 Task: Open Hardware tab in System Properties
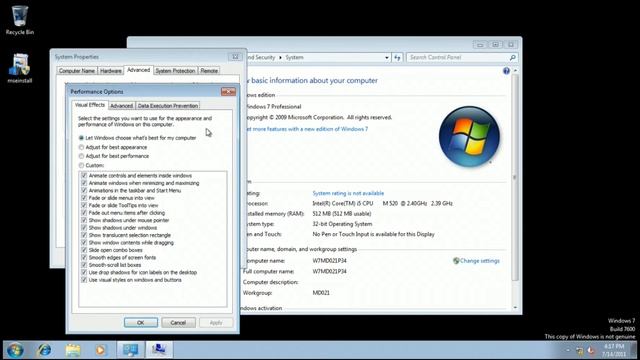click(111, 71)
